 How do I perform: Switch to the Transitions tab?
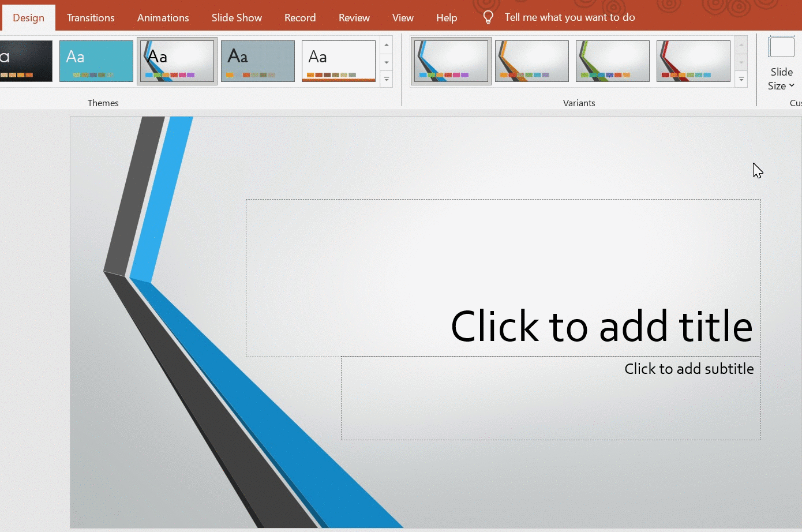tap(91, 18)
